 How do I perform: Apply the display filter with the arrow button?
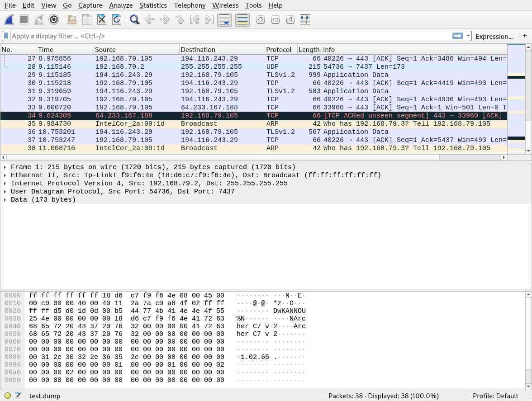[x=458, y=36]
